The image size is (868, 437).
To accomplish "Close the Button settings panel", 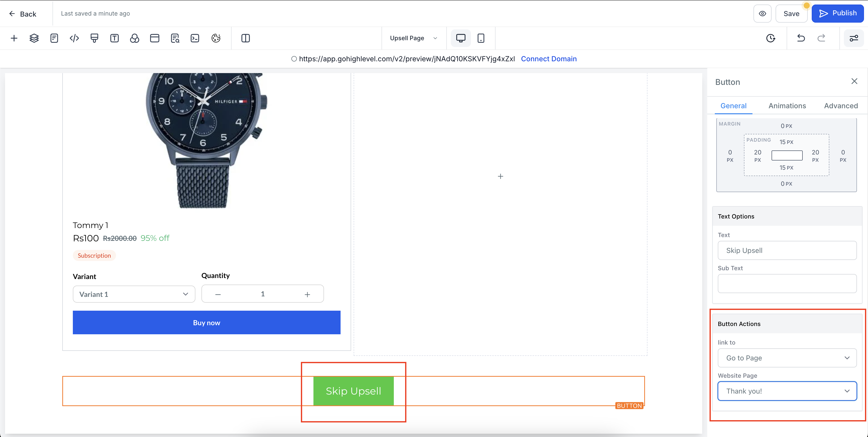I will [x=854, y=81].
